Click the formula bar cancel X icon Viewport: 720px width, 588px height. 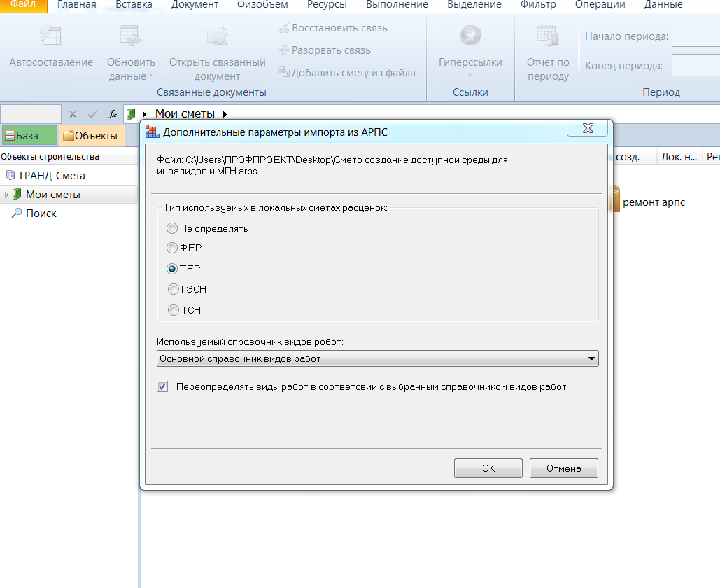click(x=73, y=114)
